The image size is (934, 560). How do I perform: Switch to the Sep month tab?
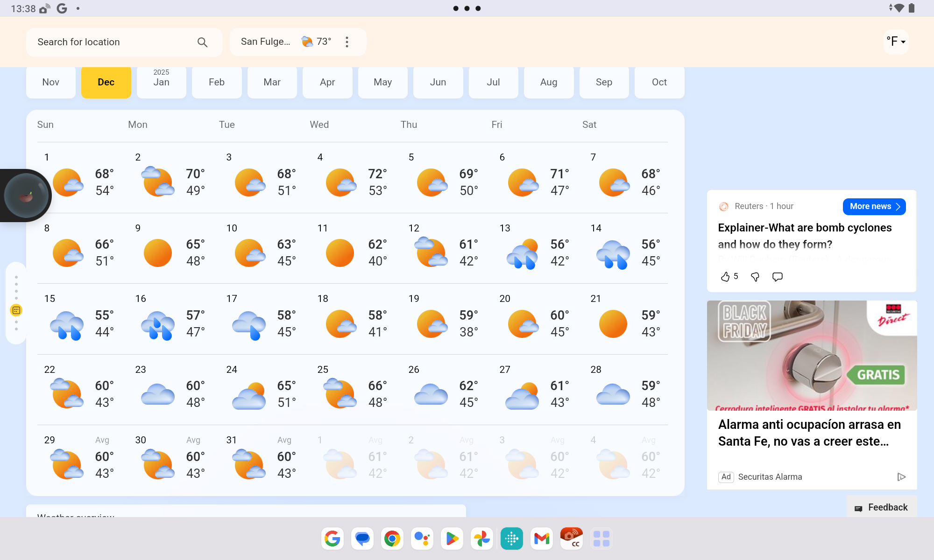604,82
